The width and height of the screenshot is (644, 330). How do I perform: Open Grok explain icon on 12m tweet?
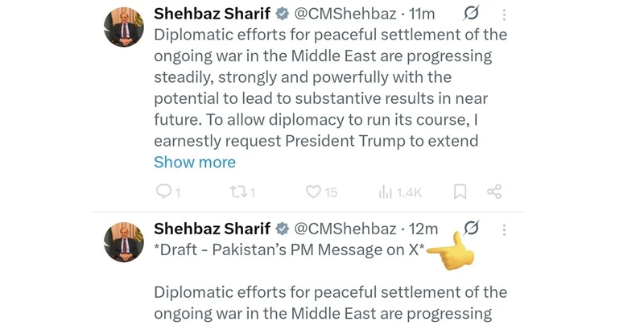coord(472,229)
